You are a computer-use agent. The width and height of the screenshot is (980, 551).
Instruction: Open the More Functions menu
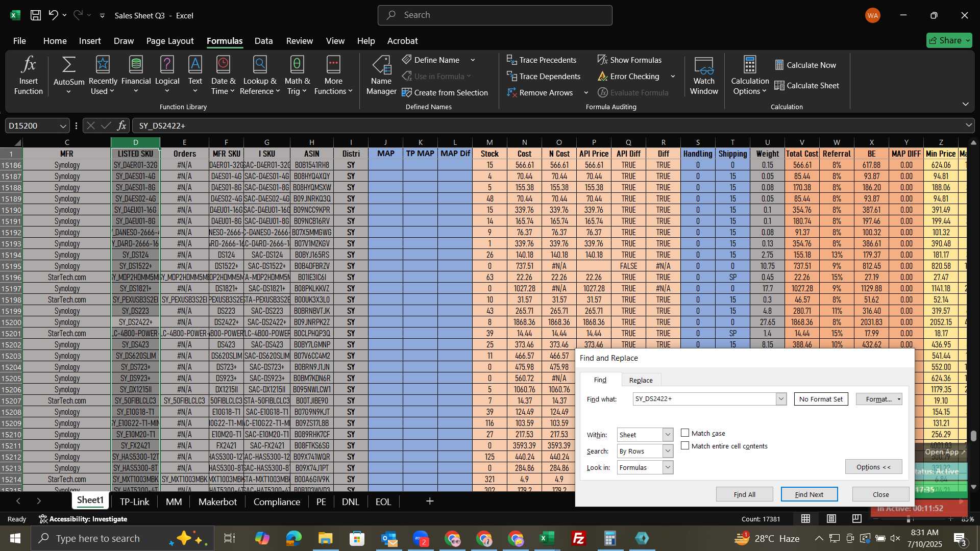333,76
